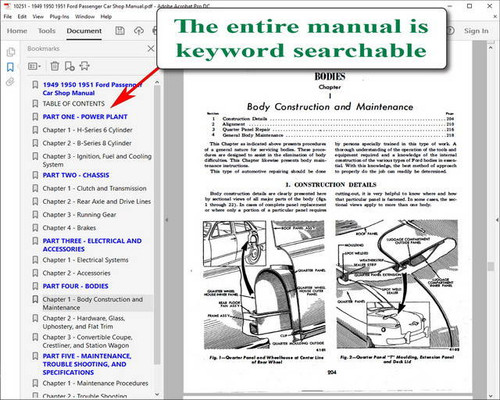Click the bookmarks panel vertical scrollbar thumb

point(157,225)
